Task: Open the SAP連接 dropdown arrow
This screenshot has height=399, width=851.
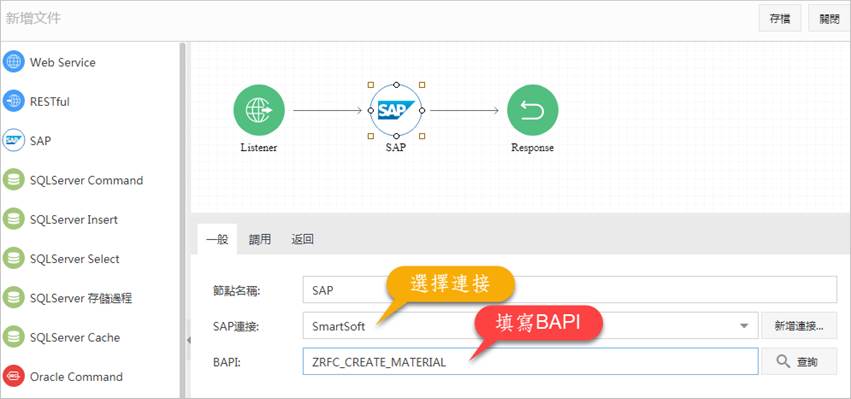Action: click(x=744, y=326)
